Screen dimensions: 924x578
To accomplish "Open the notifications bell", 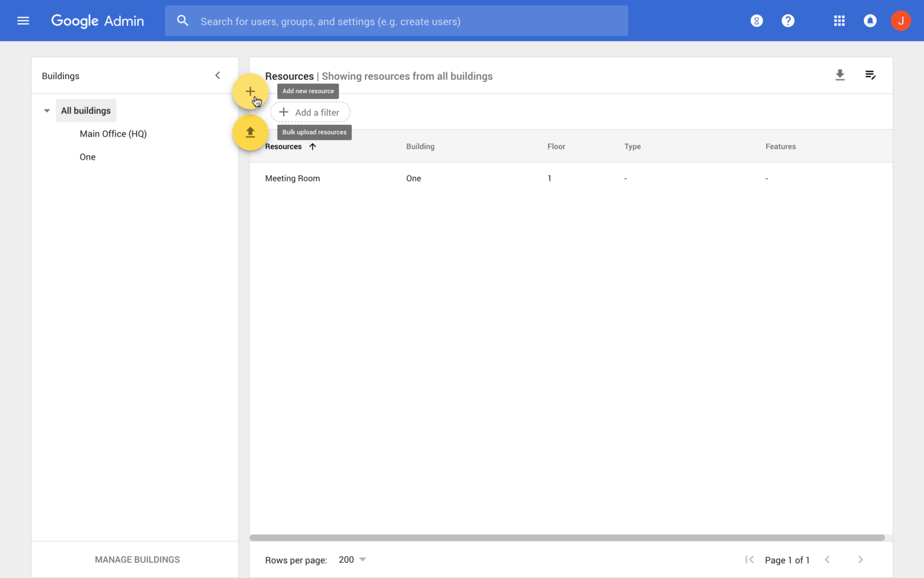I will point(870,21).
